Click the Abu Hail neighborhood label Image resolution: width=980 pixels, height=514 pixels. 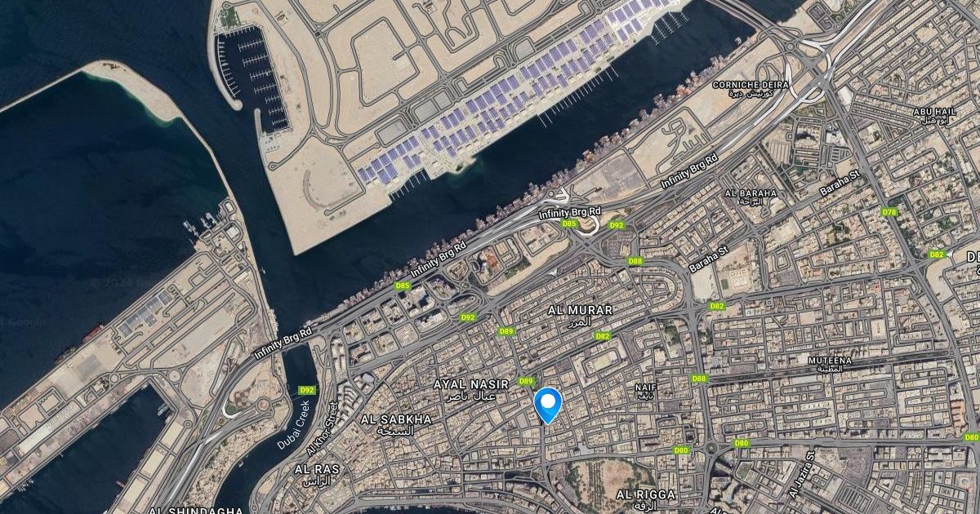coord(934,115)
